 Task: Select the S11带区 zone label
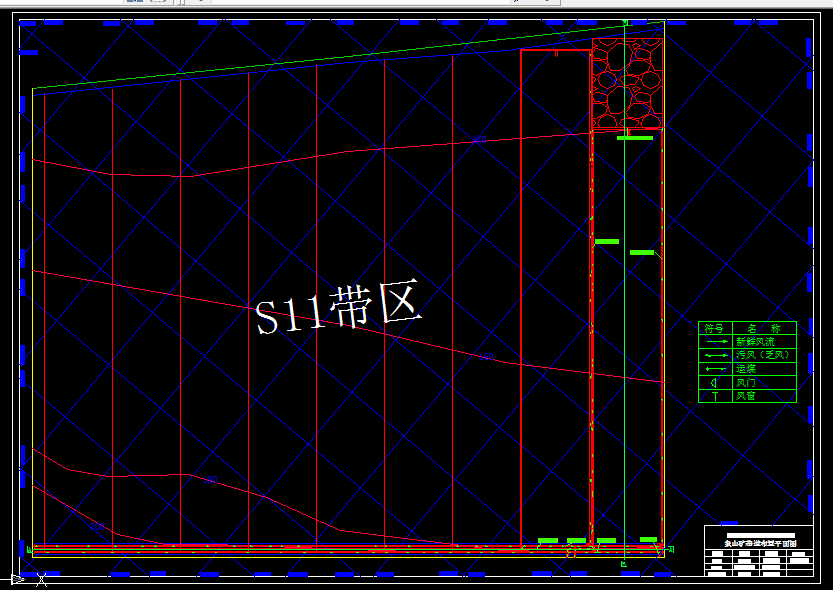pyautogui.click(x=339, y=307)
